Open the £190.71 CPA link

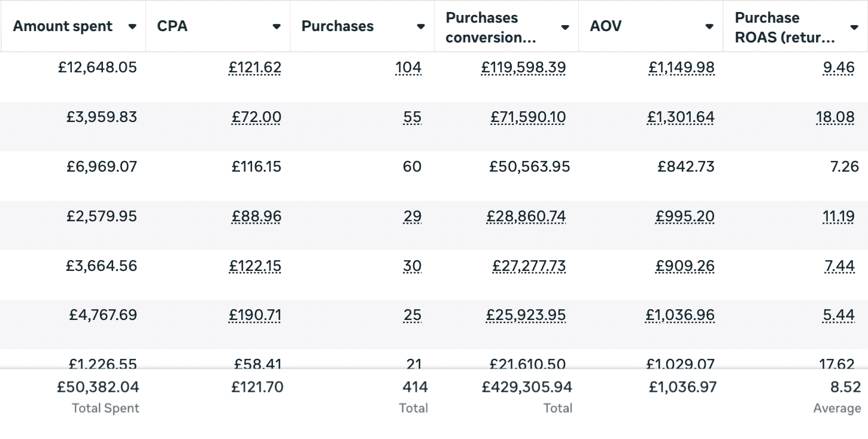[x=254, y=315]
